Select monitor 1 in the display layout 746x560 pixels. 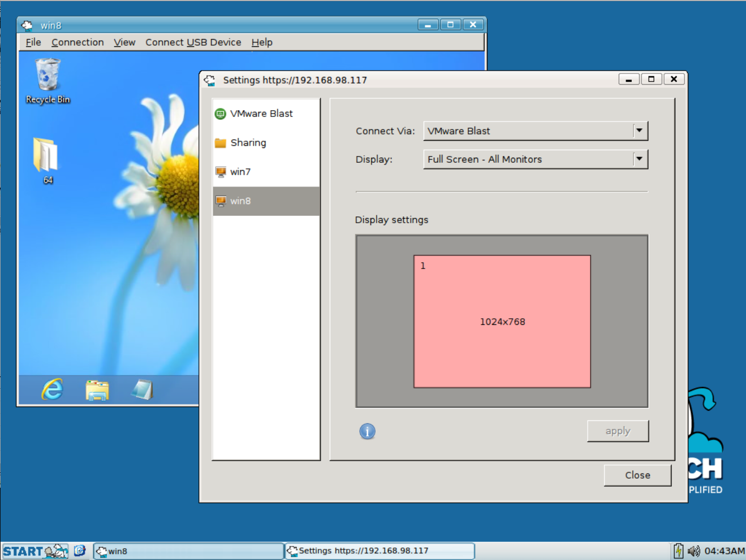(x=501, y=321)
